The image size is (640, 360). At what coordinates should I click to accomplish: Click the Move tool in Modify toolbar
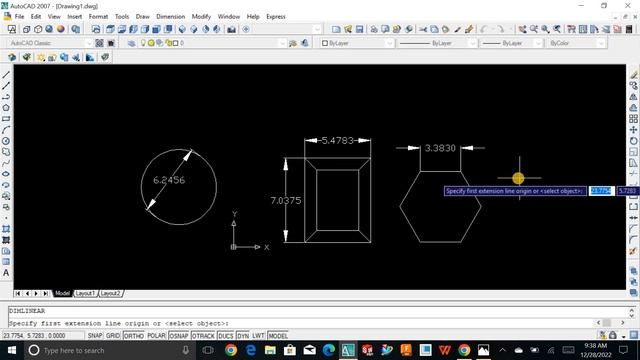(x=633, y=130)
